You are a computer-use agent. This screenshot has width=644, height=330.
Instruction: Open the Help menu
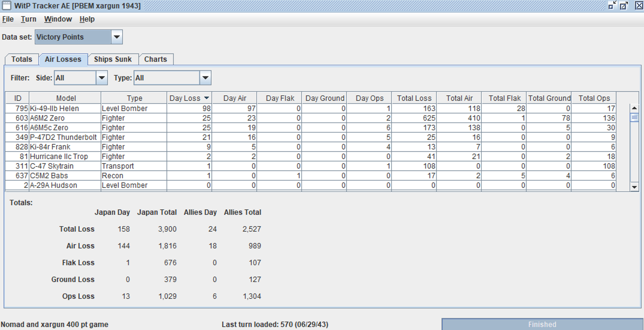[x=87, y=19]
